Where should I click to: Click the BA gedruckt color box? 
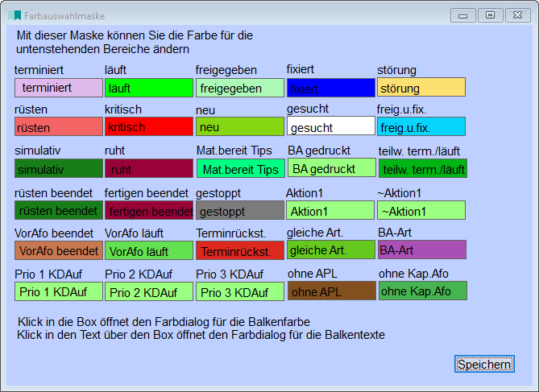(x=332, y=167)
